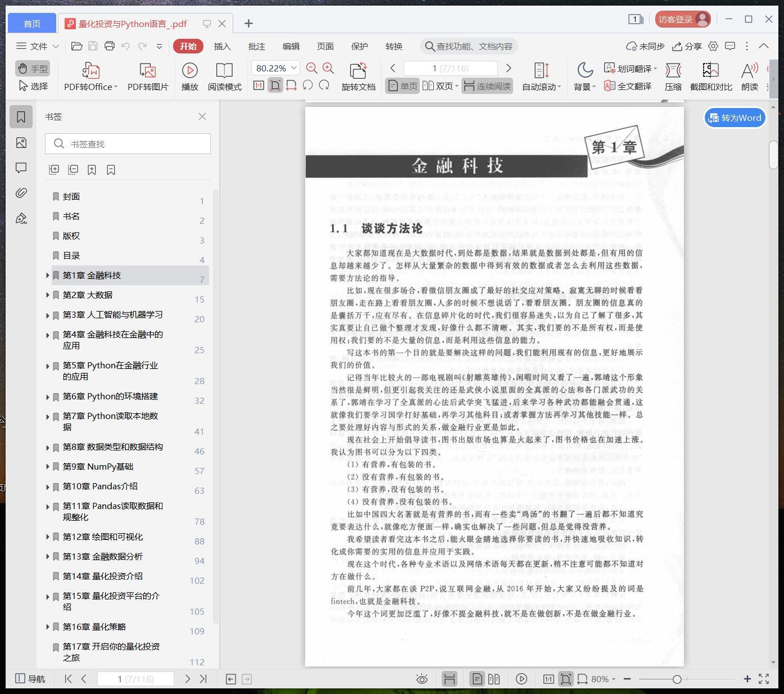The height and width of the screenshot is (694, 784).
Task: Open the 批注 ribbon tab
Action: tap(257, 46)
